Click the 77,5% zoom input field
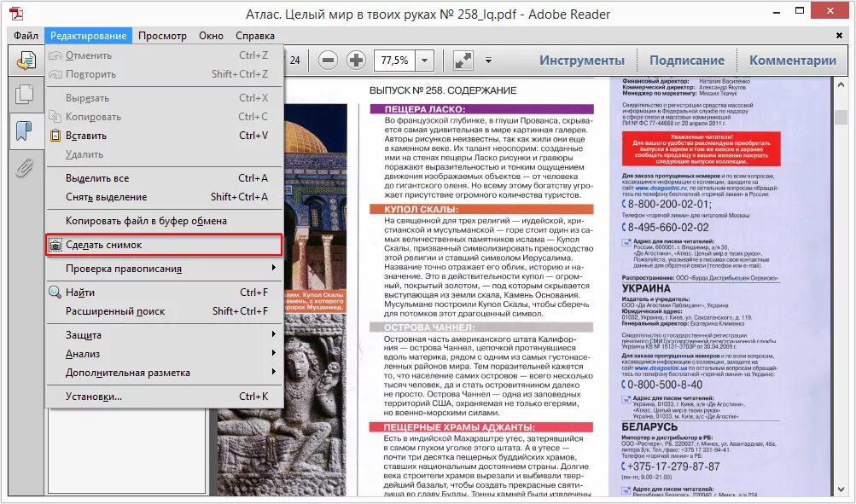856x504 pixels. pos(394,60)
